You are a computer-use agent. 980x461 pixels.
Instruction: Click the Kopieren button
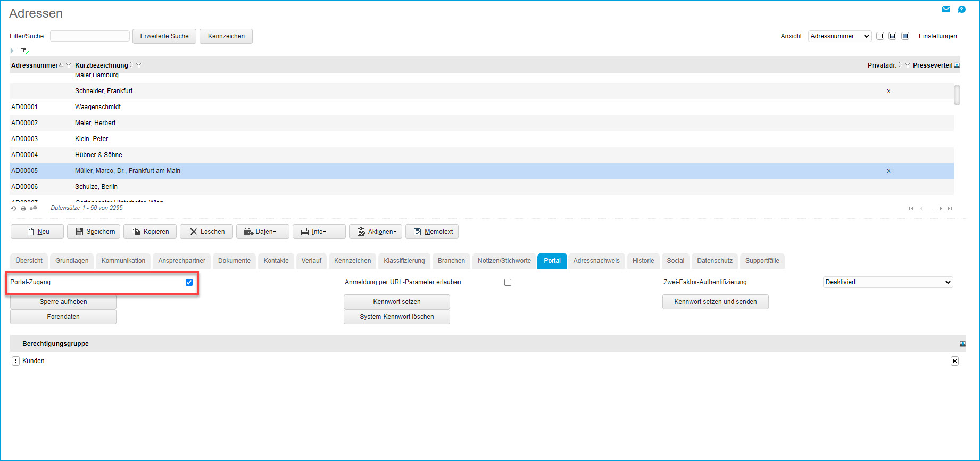coord(150,232)
